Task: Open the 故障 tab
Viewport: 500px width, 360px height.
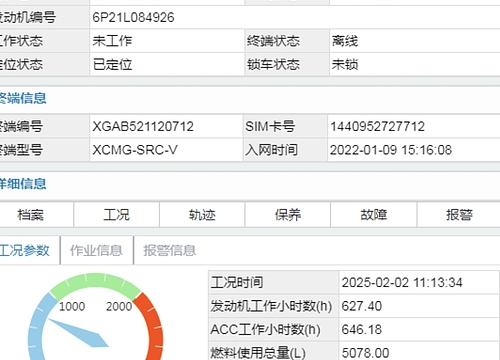Action: point(374,215)
